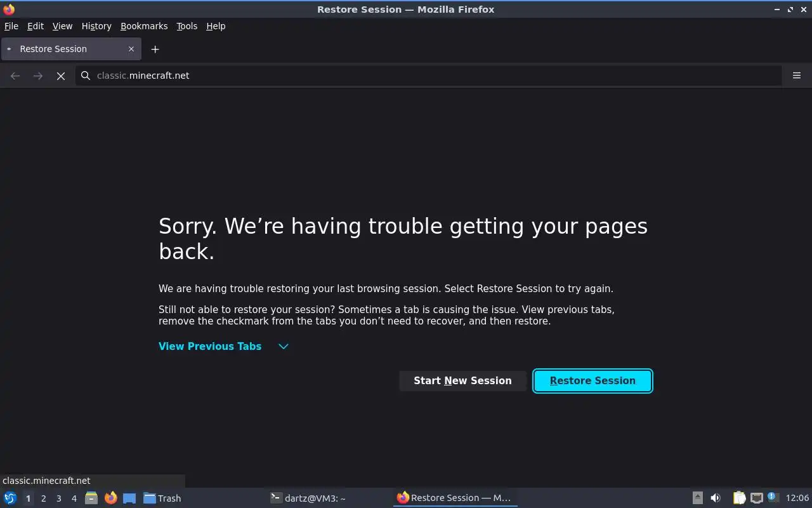This screenshot has height=508, width=812.
Task: Click the View Previous Tabs link
Action: [210, 346]
